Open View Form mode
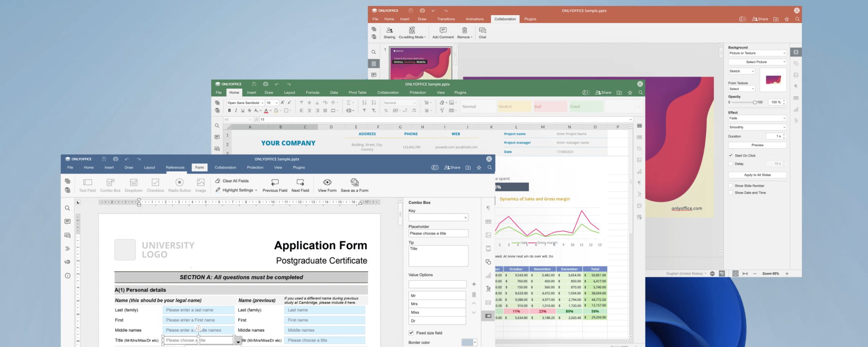Image resolution: width=868 pixels, height=347 pixels. (x=327, y=185)
